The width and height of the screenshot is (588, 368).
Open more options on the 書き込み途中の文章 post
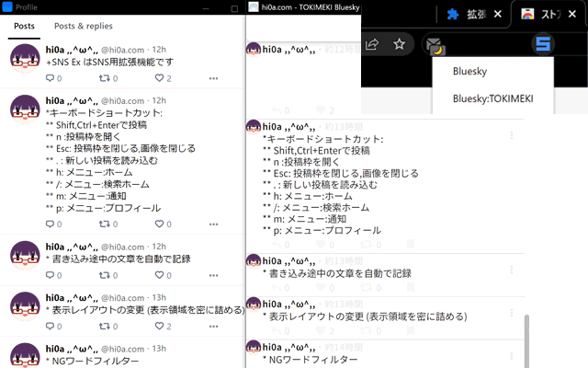(214, 276)
